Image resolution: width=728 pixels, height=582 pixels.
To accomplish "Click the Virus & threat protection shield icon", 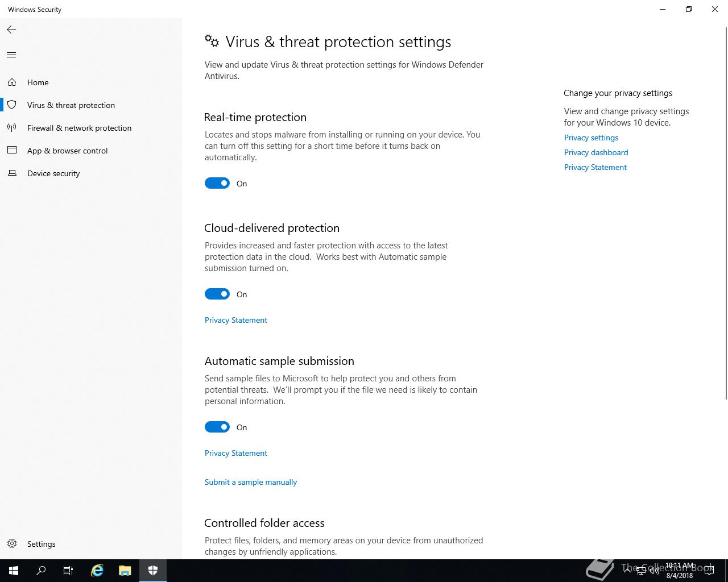I will (x=12, y=105).
